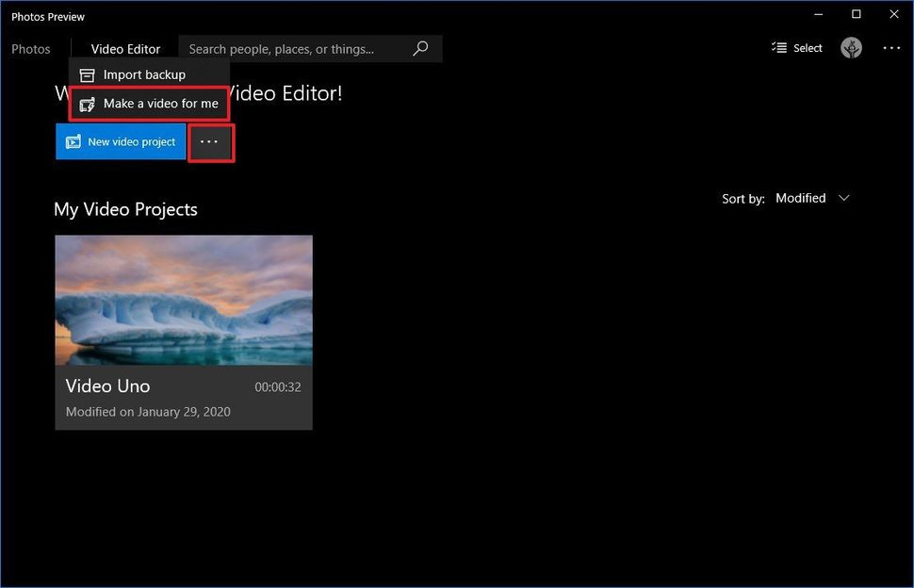Expand the chevron next to Modified
The height and width of the screenshot is (588, 914).
tap(843, 198)
